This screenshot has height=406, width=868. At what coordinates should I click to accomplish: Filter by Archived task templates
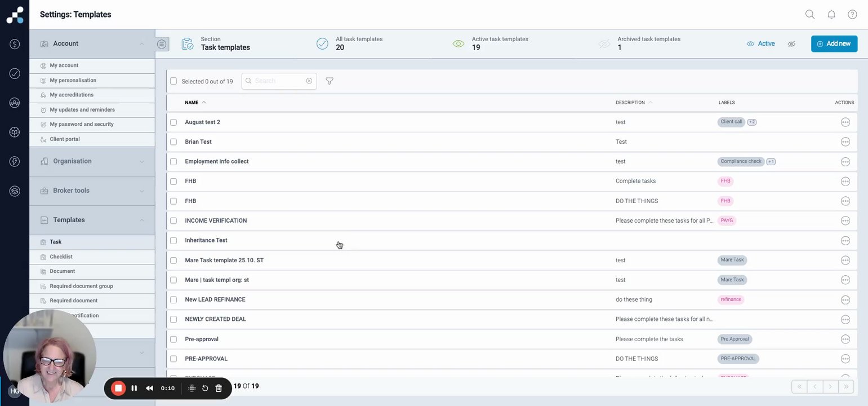639,44
